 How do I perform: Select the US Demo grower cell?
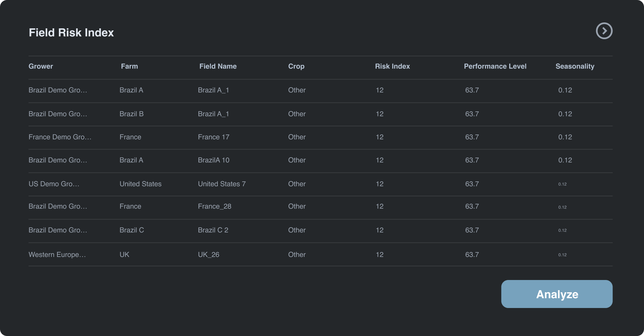click(x=54, y=184)
